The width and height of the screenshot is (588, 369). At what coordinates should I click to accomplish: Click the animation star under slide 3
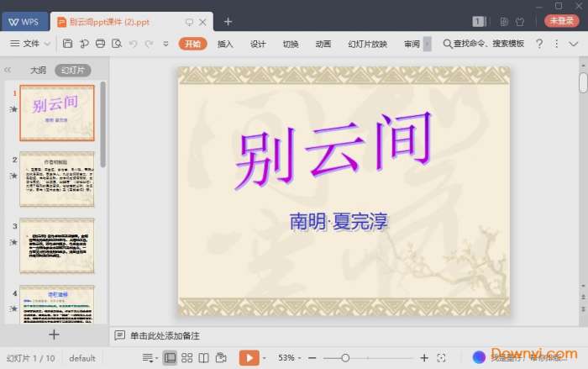pos(13,242)
